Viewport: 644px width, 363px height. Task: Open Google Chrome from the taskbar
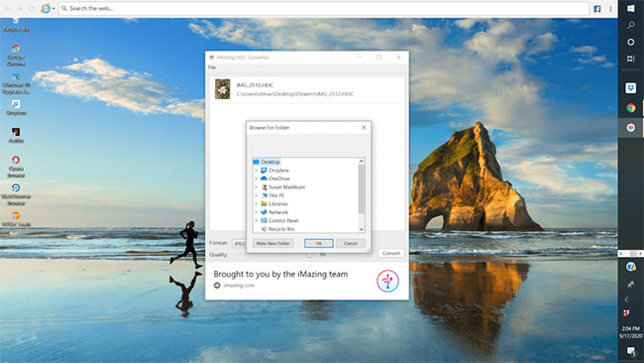click(631, 108)
